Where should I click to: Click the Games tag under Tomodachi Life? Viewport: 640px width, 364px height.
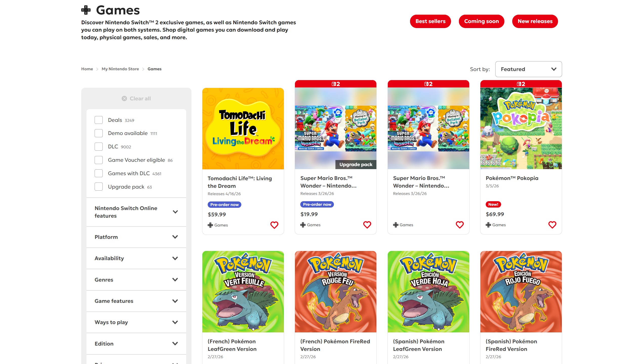click(218, 225)
